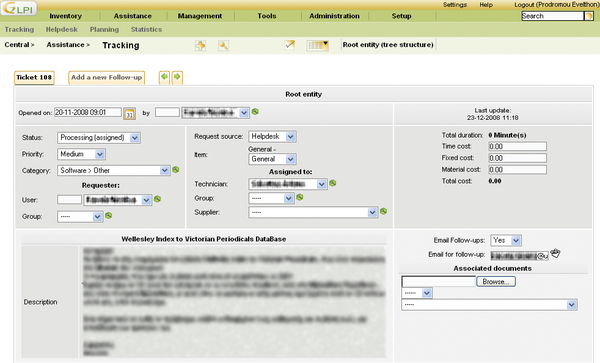Open the Setup menu
Viewport: 600px width, 363px height.
(401, 16)
